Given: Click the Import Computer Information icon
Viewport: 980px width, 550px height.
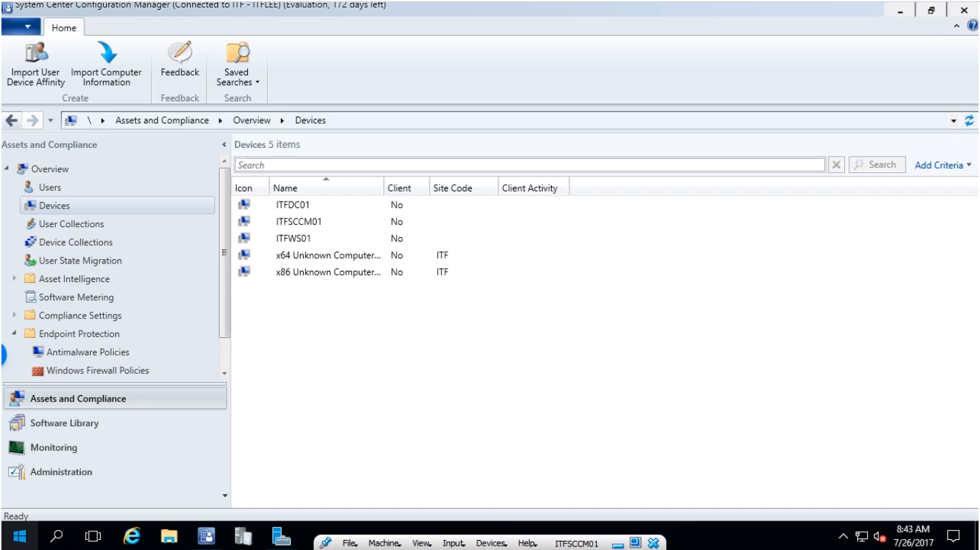Looking at the screenshot, I should (107, 54).
